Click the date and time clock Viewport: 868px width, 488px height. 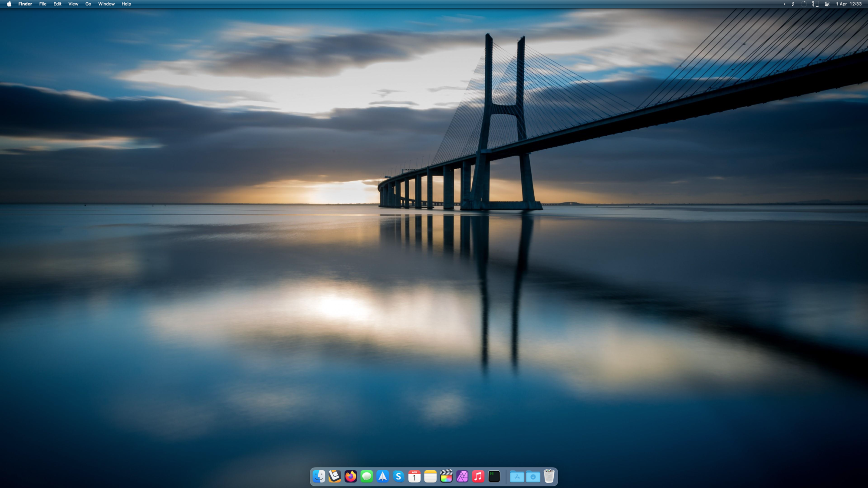[x=848, y=4]
